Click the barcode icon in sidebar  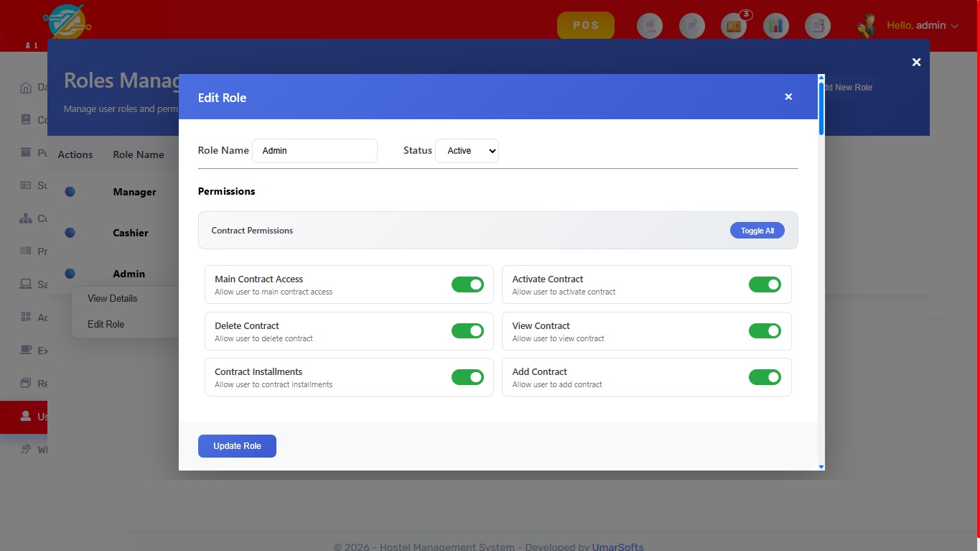26,251
